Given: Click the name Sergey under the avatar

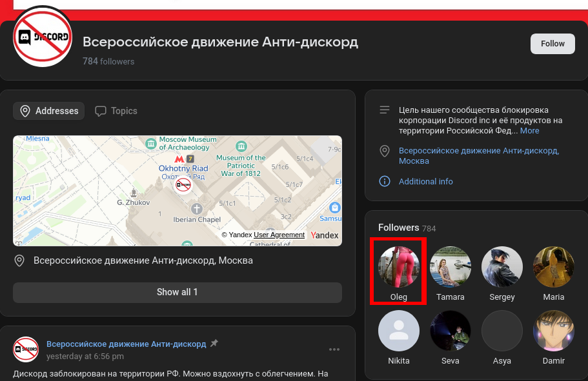Looking at the screenshot, I should (502, 297).
